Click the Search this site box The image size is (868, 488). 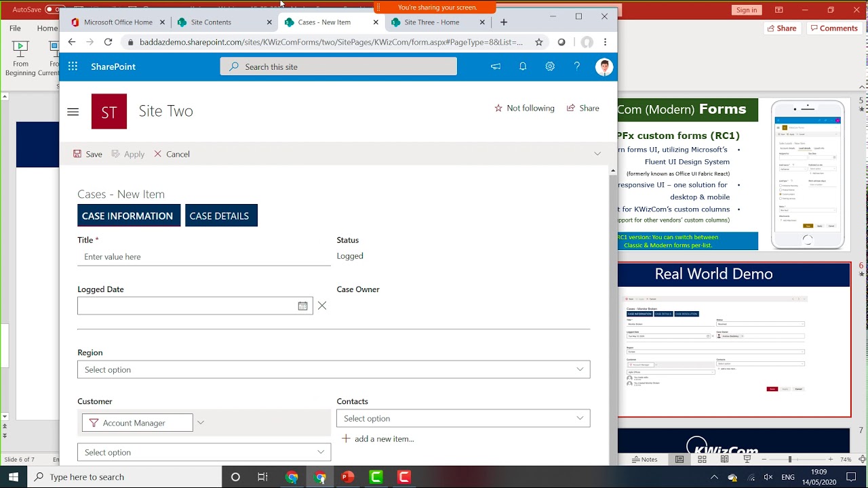pyautogui.click(x=338, y=66)
